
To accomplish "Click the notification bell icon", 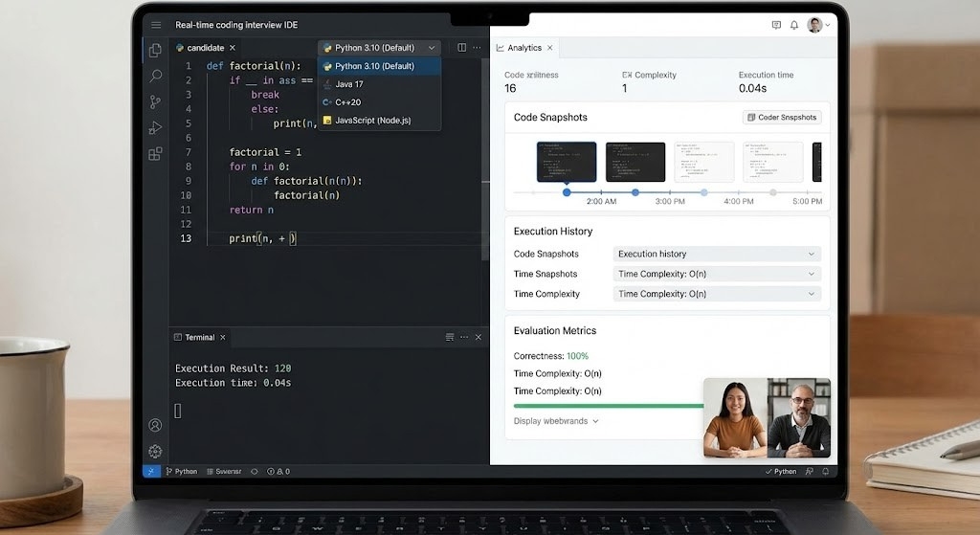I will click(793, 25).
